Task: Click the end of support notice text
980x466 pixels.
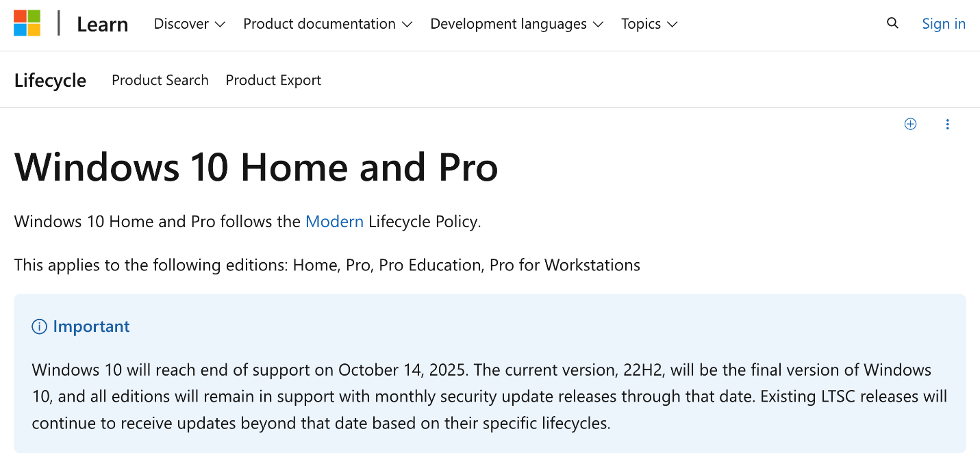Action: pos(489,396)
